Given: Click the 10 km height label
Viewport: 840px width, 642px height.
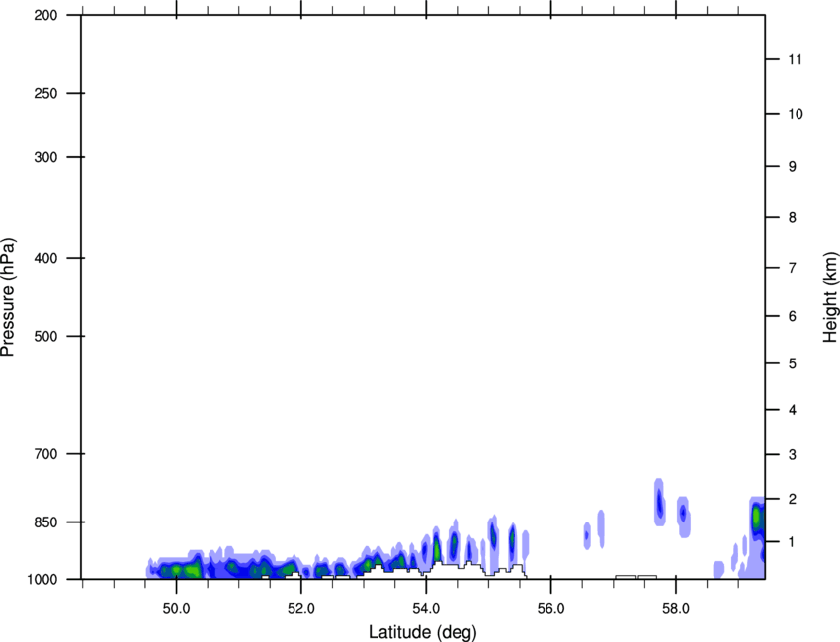Looking at the screenshot, I should click(x=796, y=114).
